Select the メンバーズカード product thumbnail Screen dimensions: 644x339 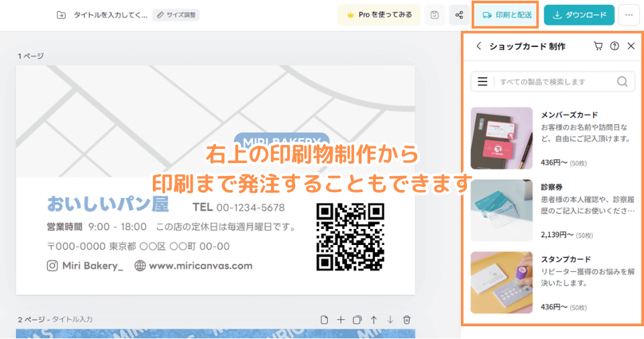[502, 138]
